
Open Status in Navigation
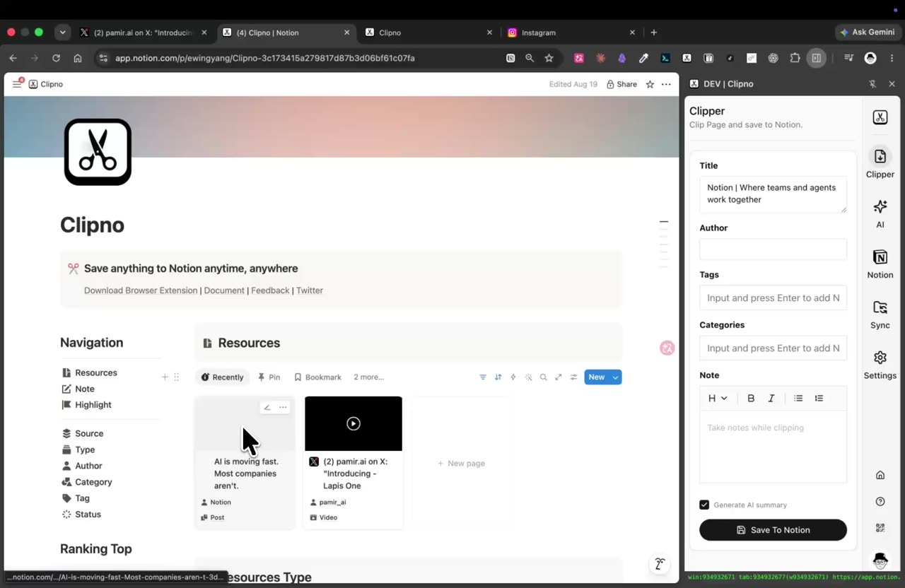click(81, 514)
